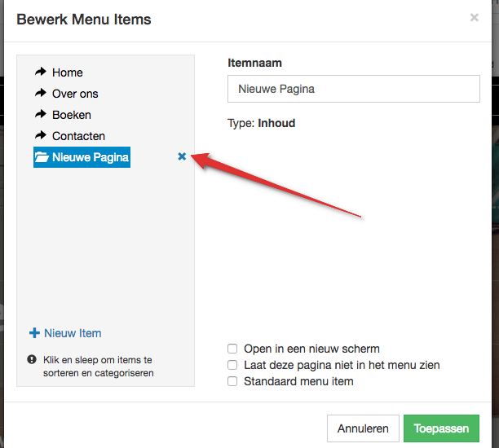Select the Home menu item

pyautogui.click(x=68, y=72)
